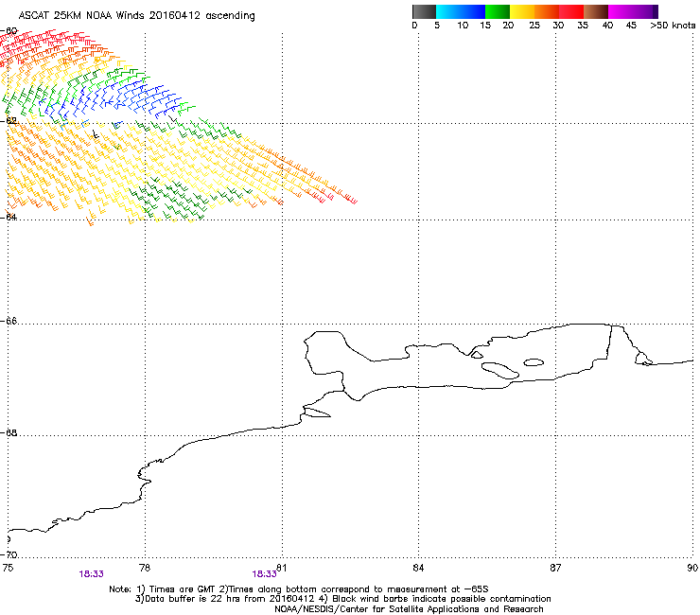Select the green 15-20 knots legend segment
This screenshot has height=615, width=700.
498,11
